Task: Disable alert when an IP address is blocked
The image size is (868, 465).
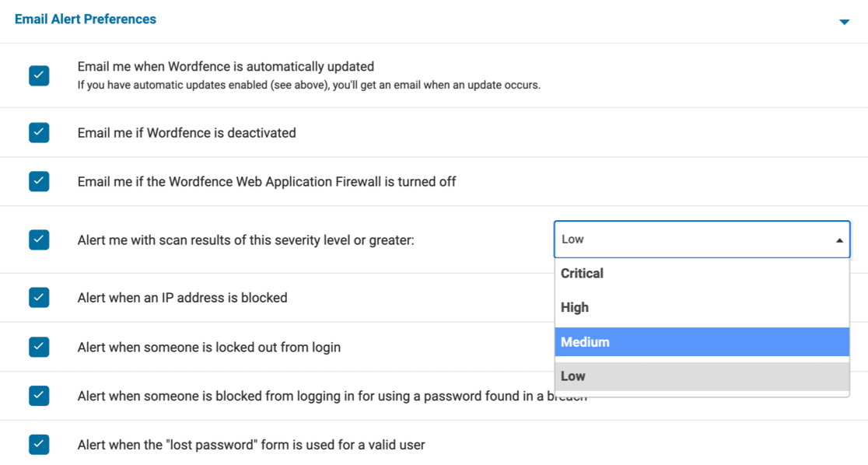Action: point(39,297)
